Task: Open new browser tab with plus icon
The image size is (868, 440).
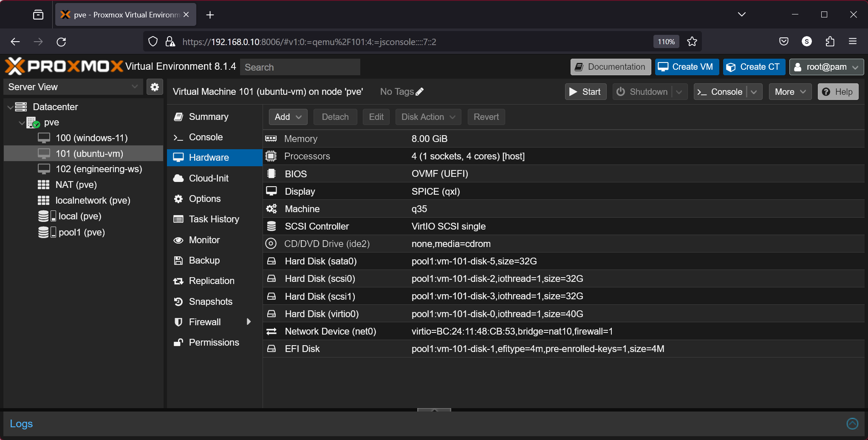Action: coord(210,15)
